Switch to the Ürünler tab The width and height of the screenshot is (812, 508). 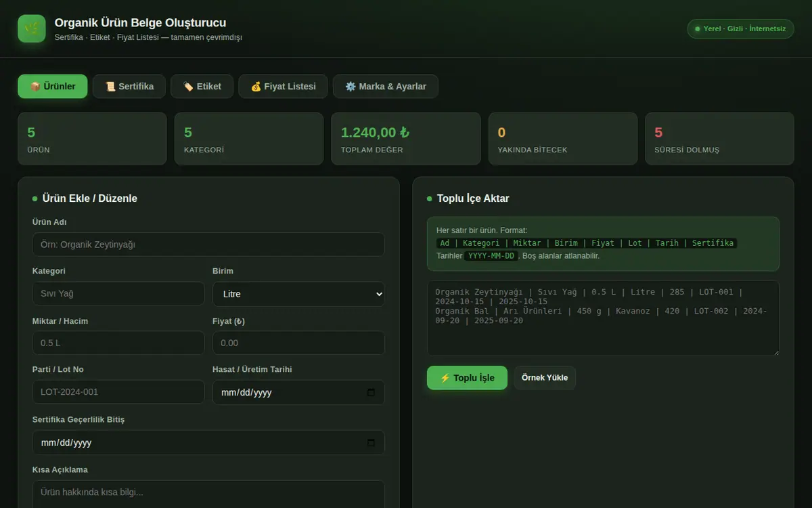coord(53,87)
